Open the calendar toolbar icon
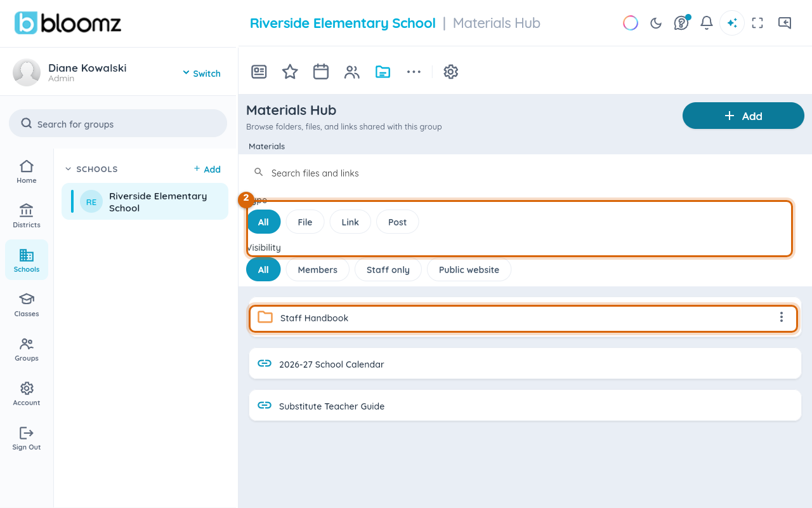This screenshot has height=508, width=812. pos(321,72)
